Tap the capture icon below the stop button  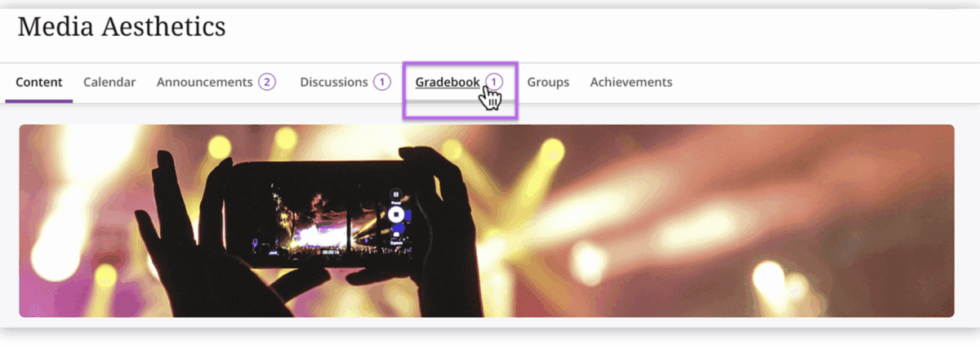[396, 235]
